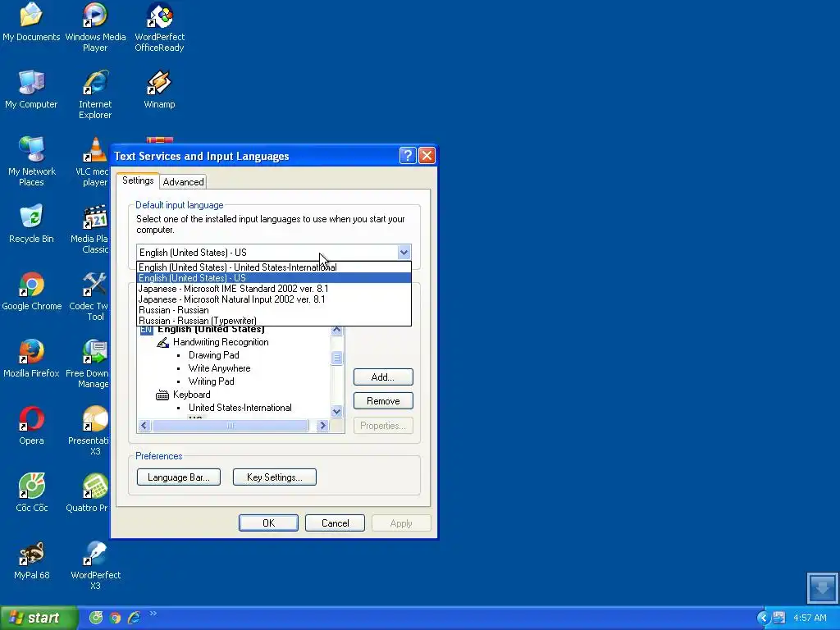840x630 pixels.
Task: Expand quick launch overflow chevron
Action: [x=153, y=614]
